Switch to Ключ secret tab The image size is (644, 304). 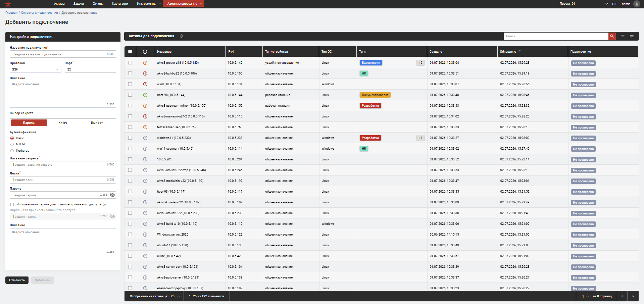tap(63, 123)
